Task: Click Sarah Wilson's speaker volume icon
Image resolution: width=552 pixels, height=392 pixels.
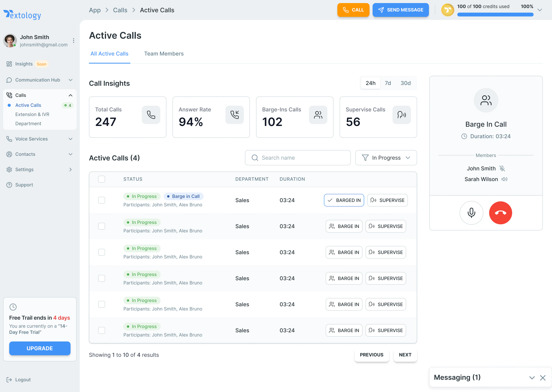Action: pyautogui.click(x=504, y=179)
